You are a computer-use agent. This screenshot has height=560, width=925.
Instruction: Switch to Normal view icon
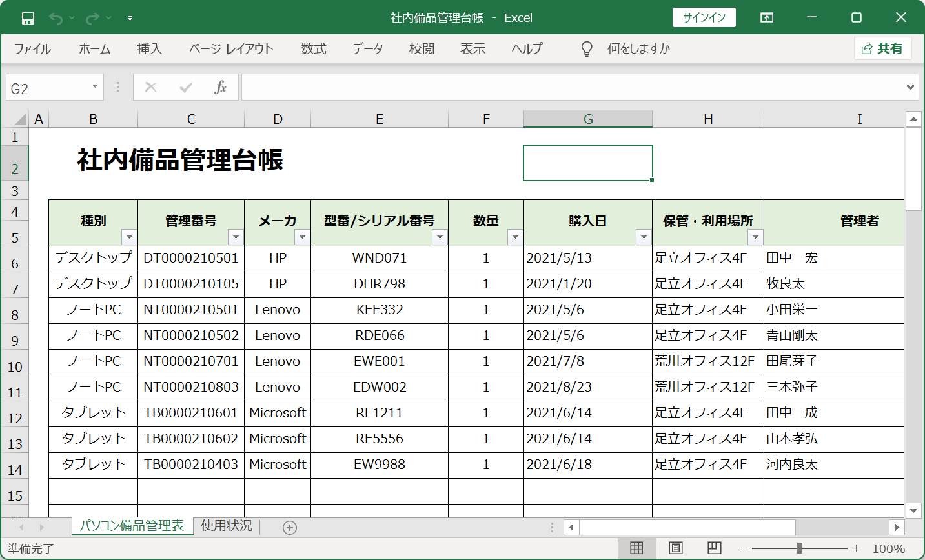pos(636,548)
